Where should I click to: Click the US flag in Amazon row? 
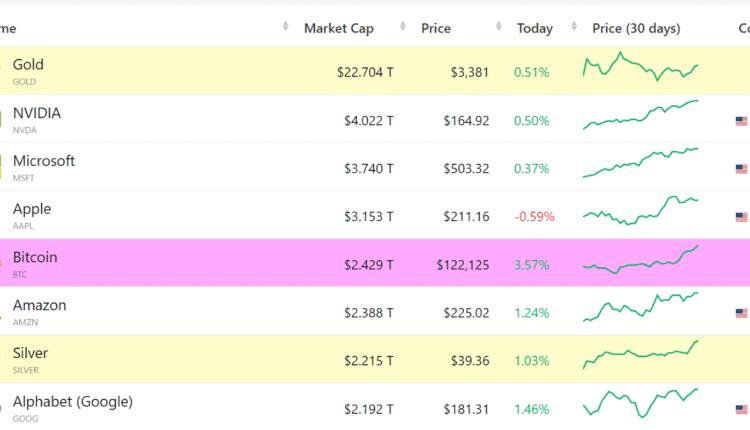coord(741,313)
